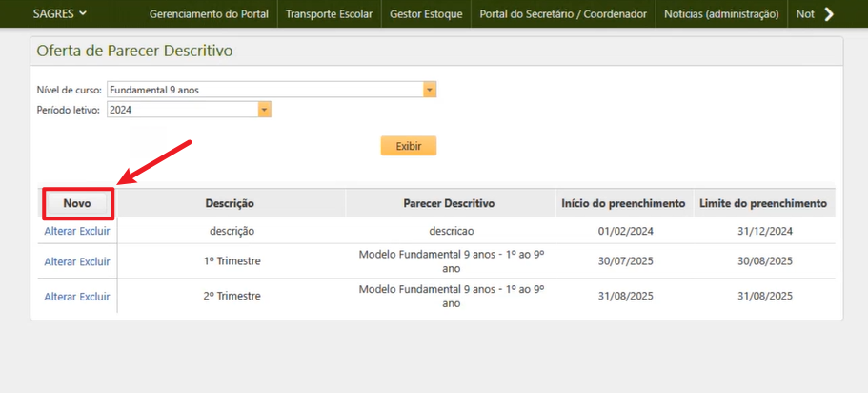Click the 30/08/2025 limit date cell
The height and width of the screenshot is (393, 868).
764,261
